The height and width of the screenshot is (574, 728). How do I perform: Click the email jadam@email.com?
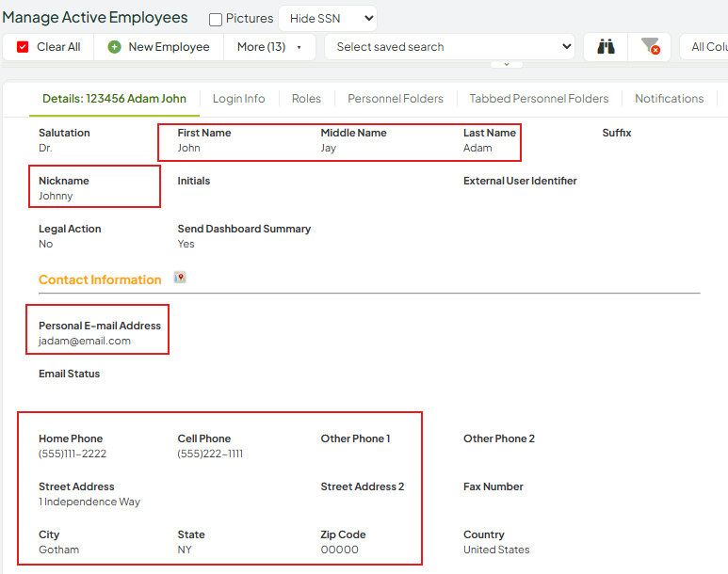[x=85, y=341]
